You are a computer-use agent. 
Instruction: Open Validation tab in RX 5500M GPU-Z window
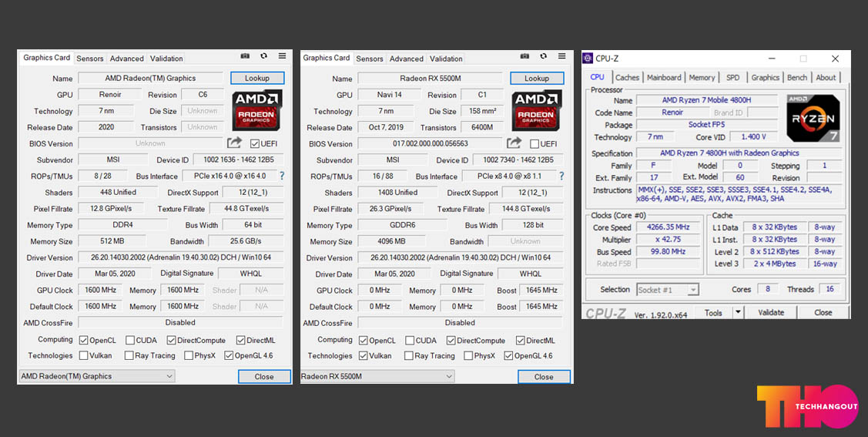446,58
